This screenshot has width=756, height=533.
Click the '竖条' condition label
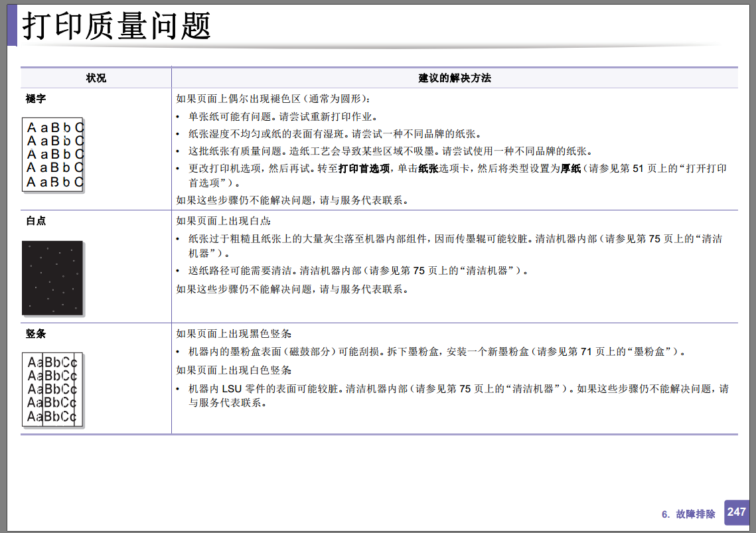tap(36, 334)
